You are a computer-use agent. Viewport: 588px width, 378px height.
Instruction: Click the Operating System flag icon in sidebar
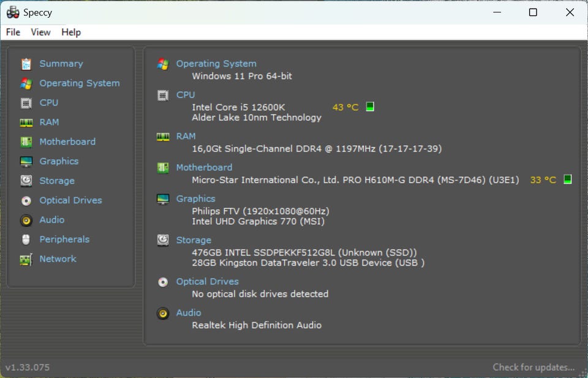(x=26, y=83)
